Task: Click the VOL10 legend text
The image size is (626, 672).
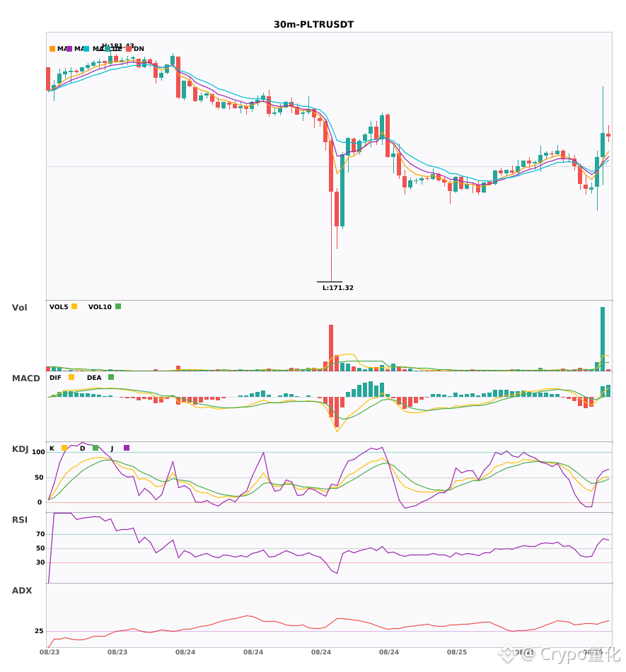Action: tap(100, 307)
